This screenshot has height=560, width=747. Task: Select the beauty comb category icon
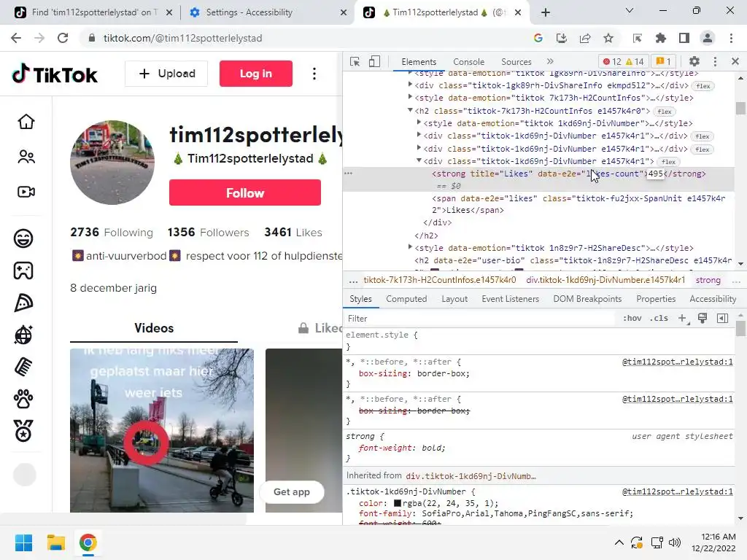(23, 367)
